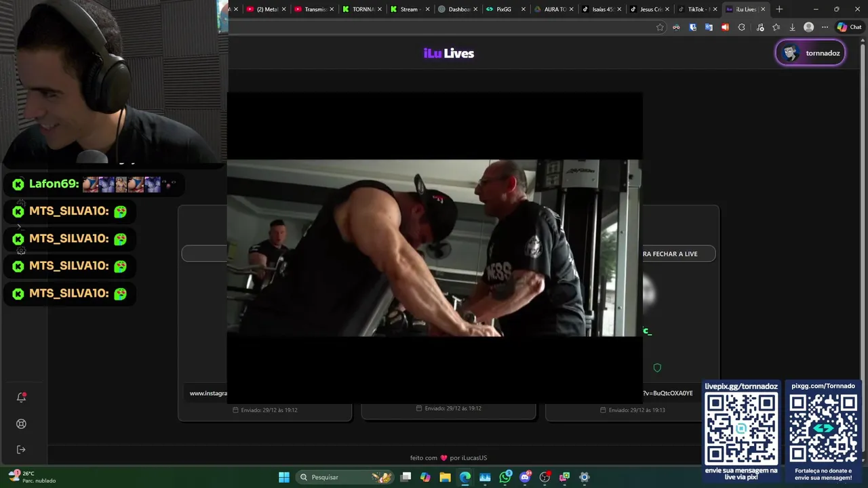Switch to the Dashboard tab
Viewport: 868px width, 488px height.
pos(458,9)
